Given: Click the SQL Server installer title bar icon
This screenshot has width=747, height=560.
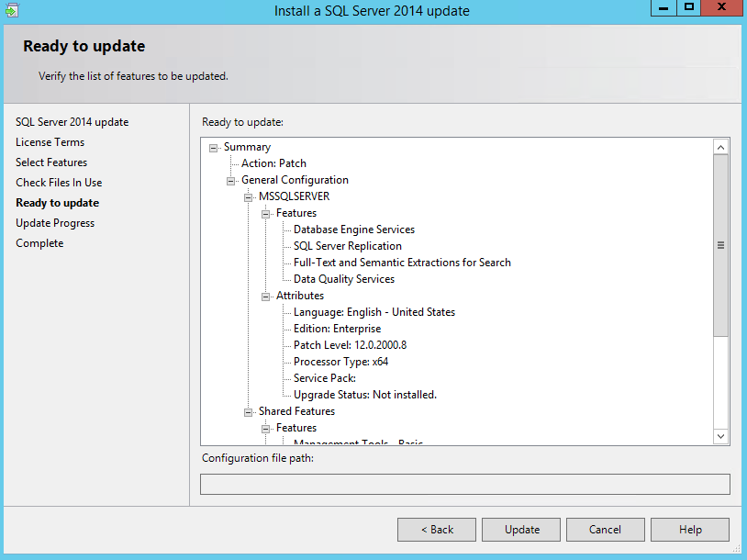Looking at the screenshot, I should tap(12, 10).
